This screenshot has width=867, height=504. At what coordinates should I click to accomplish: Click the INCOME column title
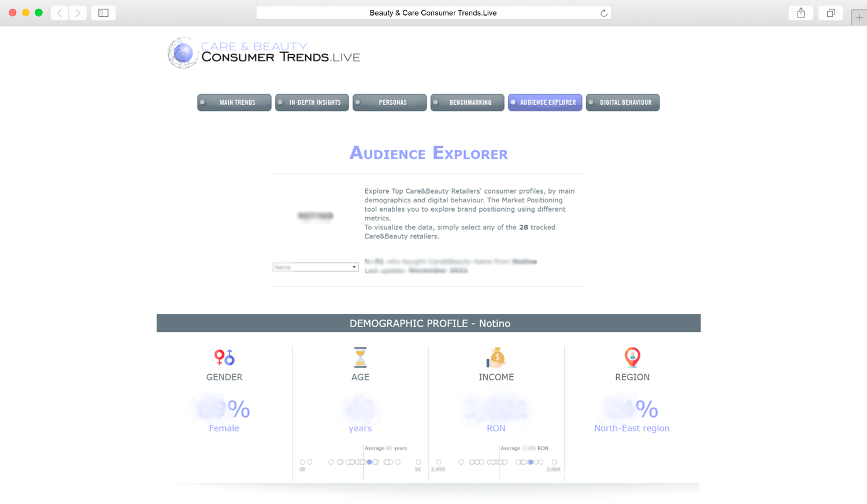(496, 377)
